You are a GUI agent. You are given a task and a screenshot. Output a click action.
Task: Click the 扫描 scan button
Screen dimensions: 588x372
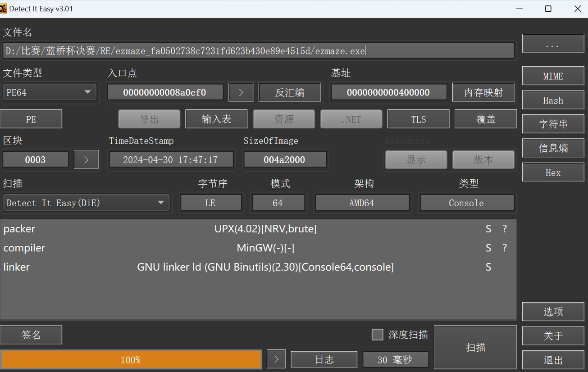tap(475, 347)
